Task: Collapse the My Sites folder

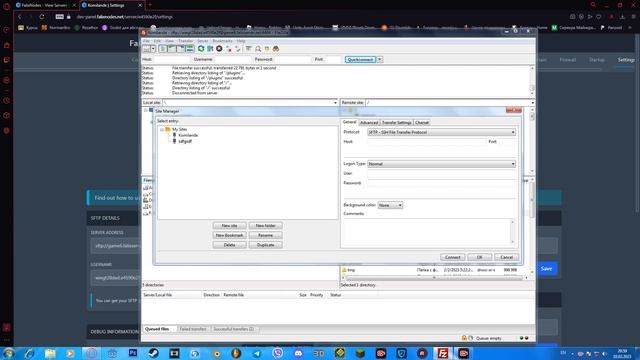Action: point(162,129)
